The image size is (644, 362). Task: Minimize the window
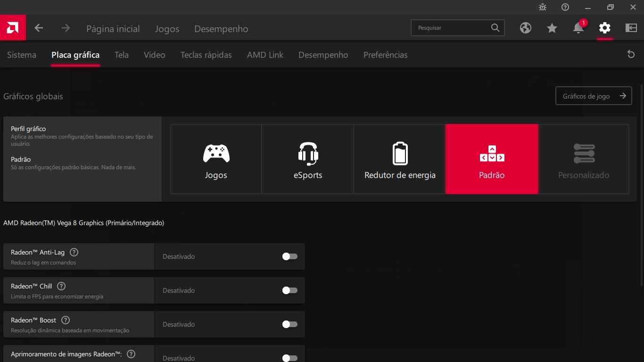[x=588, y=7]
